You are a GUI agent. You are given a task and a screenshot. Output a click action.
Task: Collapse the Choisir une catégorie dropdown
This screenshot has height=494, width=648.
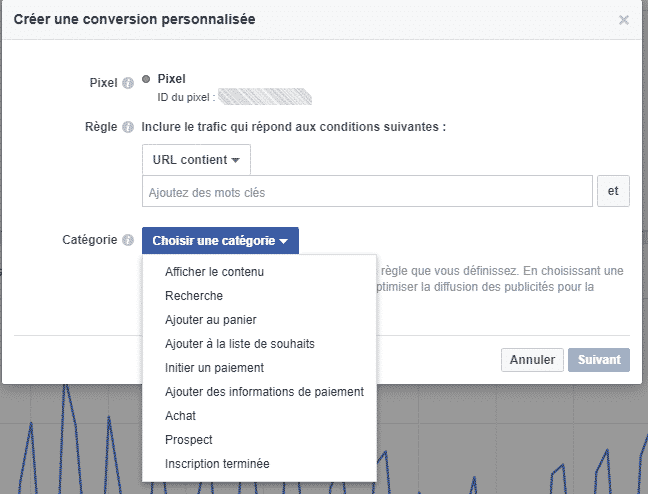pyautogui.click(x=220, y=241)
